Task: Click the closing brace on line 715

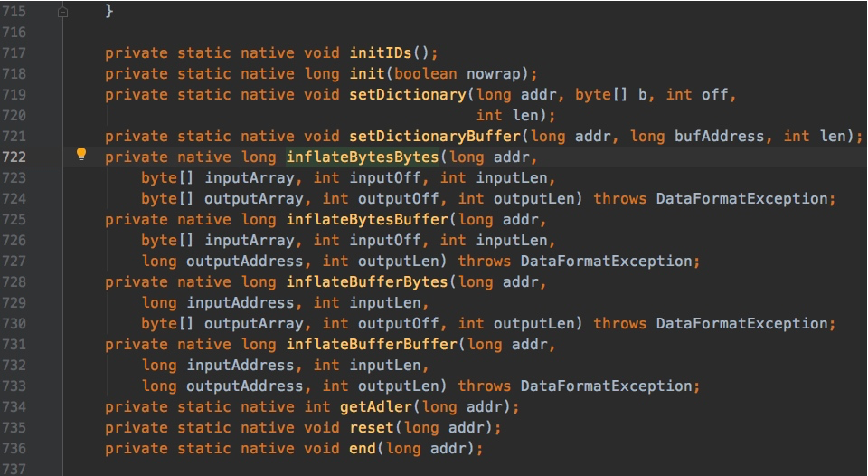Action: point(109,12)
